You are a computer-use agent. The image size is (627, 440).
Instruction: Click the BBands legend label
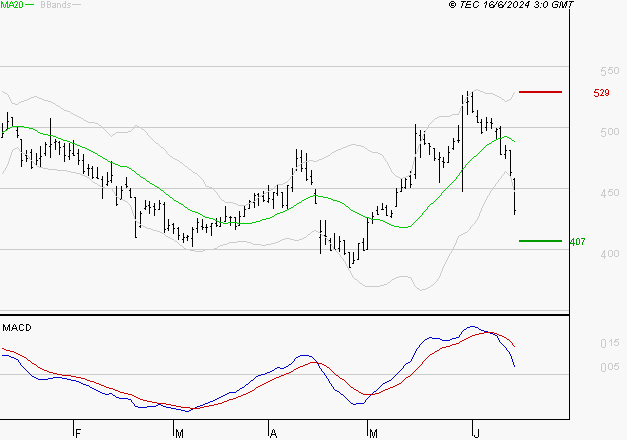(56, 5)
